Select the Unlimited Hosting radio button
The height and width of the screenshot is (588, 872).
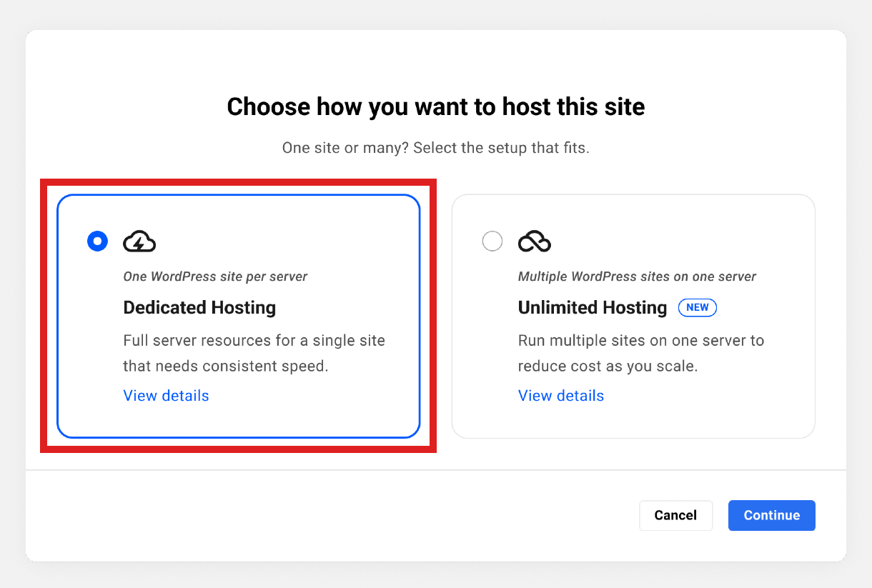pos(492,241)
